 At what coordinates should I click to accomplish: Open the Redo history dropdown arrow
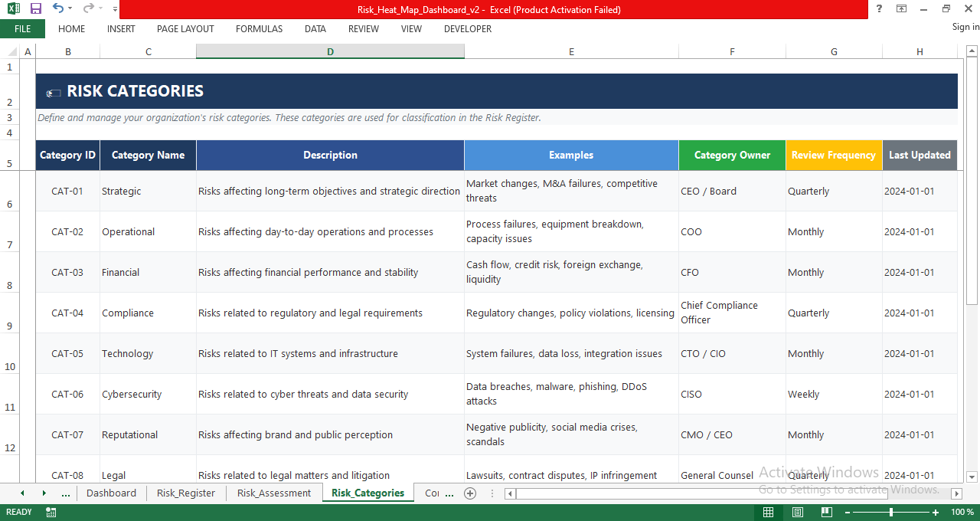[101, 9]
